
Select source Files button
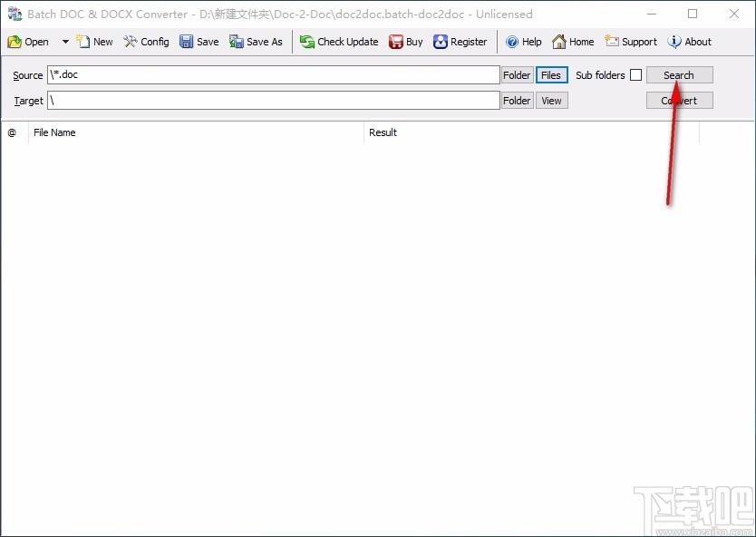click(551, 75)
